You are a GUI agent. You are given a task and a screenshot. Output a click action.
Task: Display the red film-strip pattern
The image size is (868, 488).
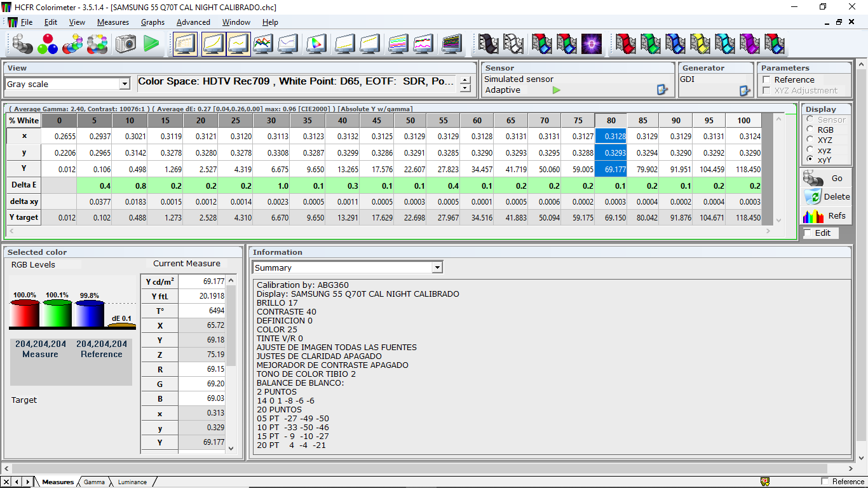(626, 44)
